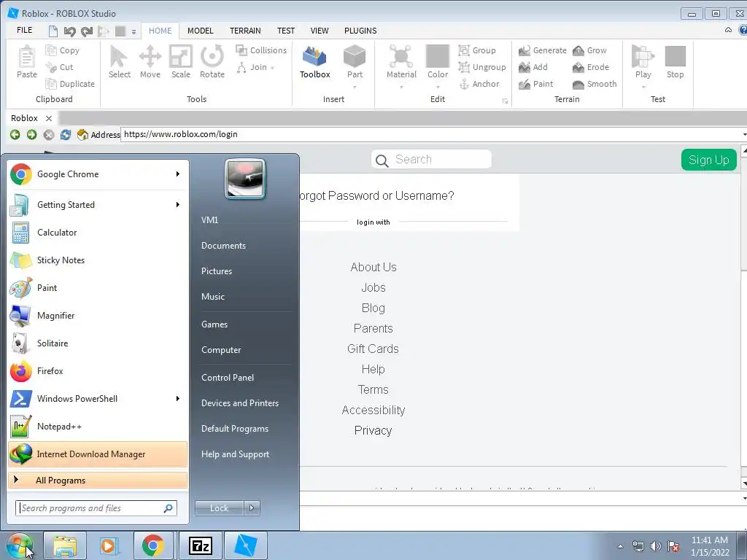
Task: Close the Roblox document tab
Action: pyautogui.click(x=49, y=118)
